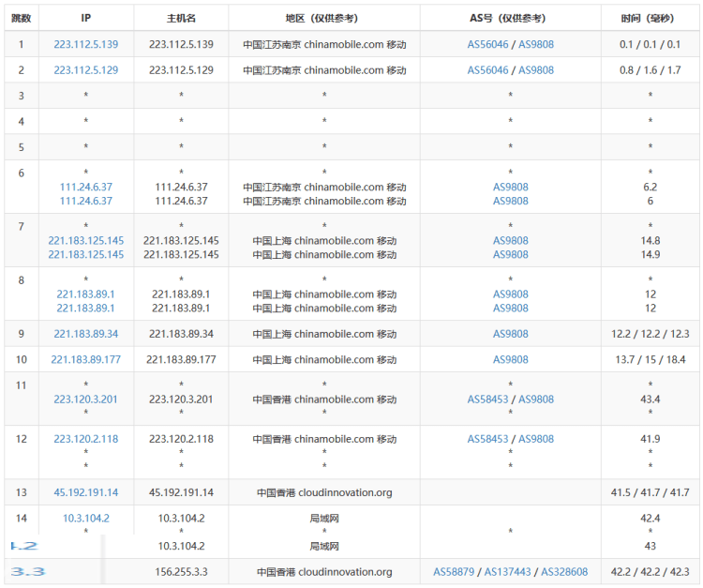703x588 pixels.
Task: Open the AS56046 link in hop 1 row
Action: pyautogui.click(x=487, y=44)
